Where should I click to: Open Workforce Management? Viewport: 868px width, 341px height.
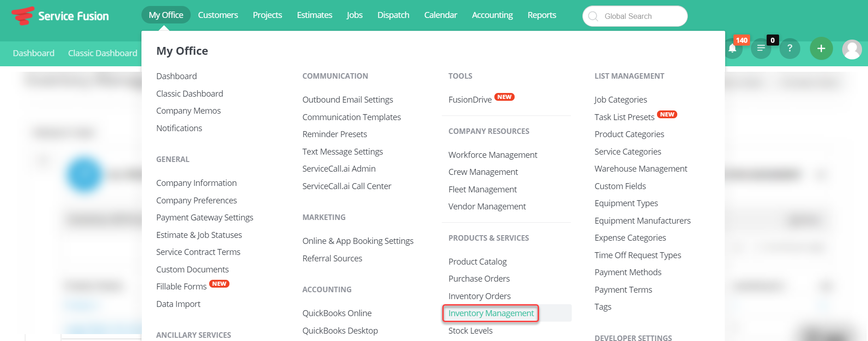click(493, 155)
